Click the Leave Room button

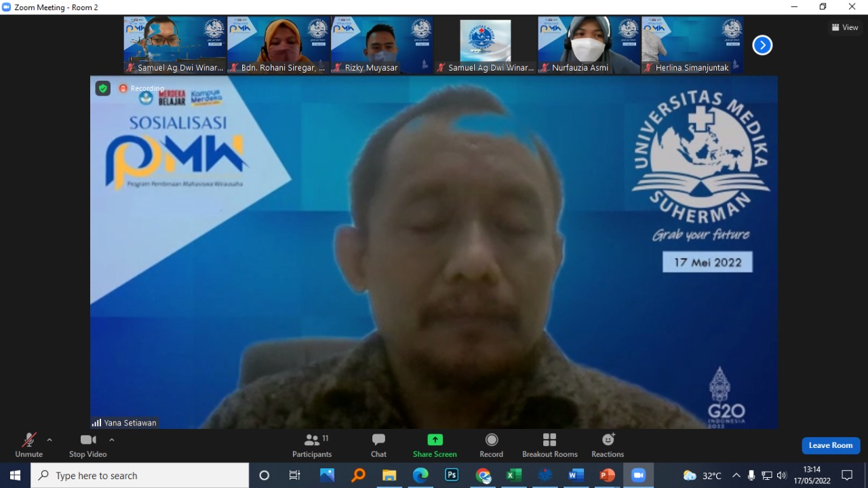[x=831, y=445]
